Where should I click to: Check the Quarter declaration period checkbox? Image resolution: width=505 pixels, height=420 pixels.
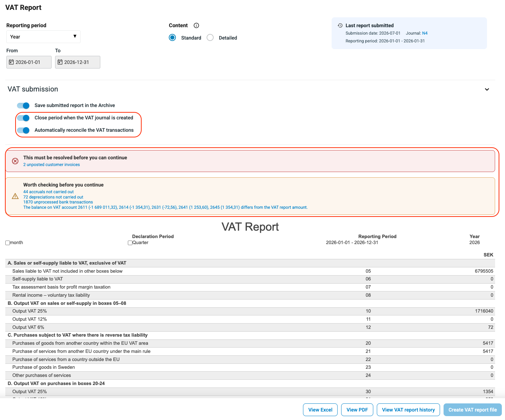[130, 243]
